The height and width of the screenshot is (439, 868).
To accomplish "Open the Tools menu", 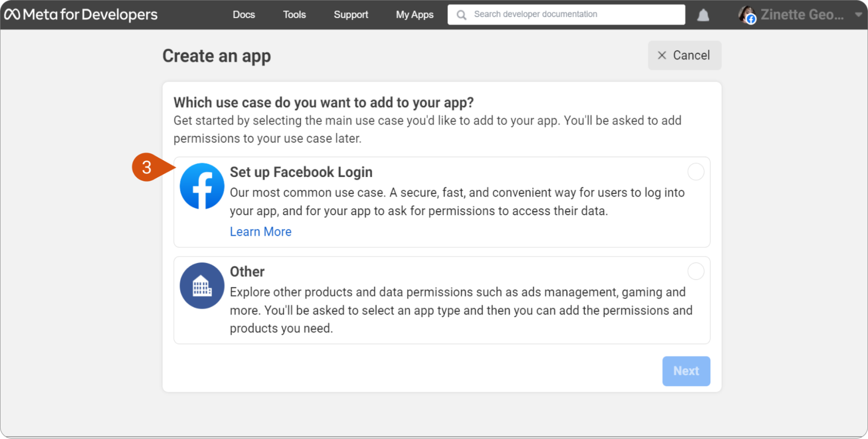I will tap(294, 15).
